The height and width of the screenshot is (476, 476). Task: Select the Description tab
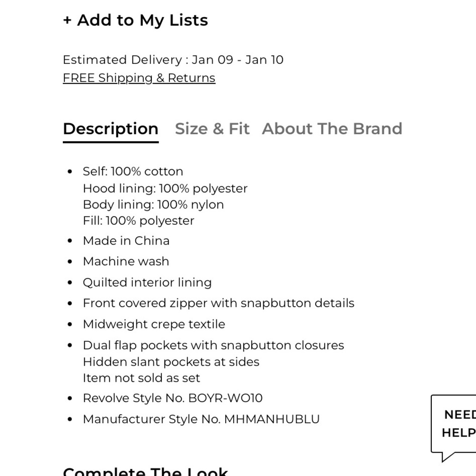pyautogui.click(x=111, y=129)
